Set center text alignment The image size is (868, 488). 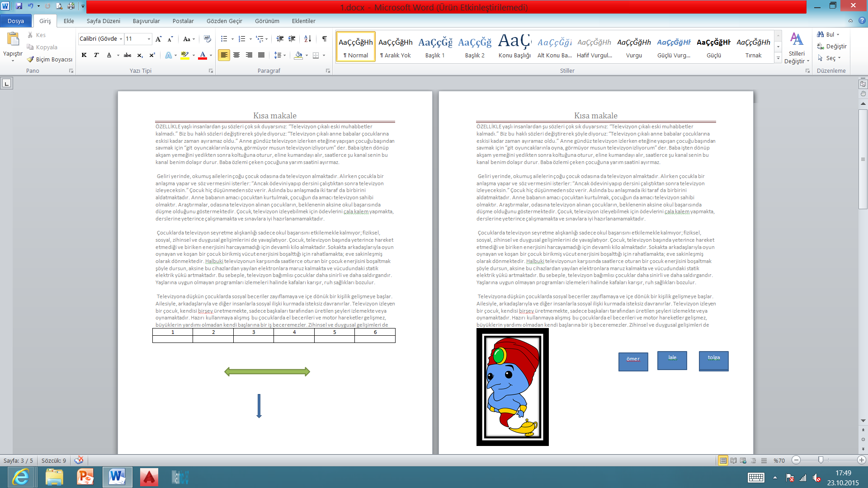pos(236,55)
